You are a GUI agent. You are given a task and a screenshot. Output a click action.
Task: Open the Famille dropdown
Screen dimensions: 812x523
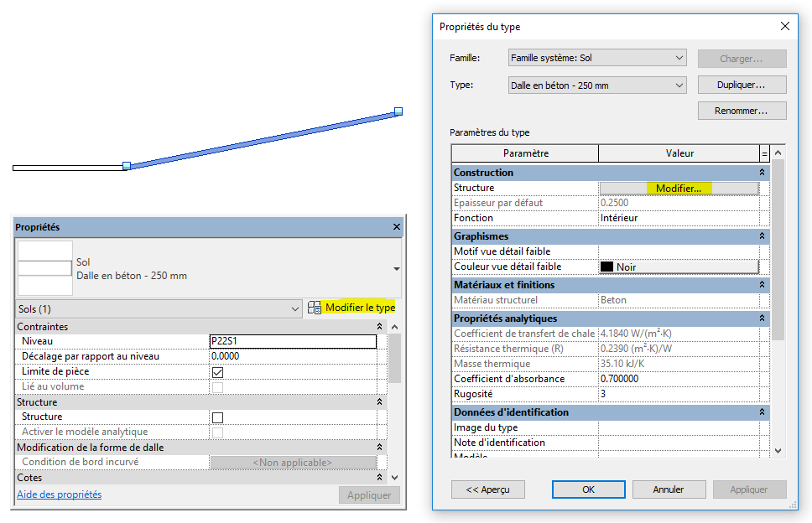pyautogui.click(x=597, y=59)
